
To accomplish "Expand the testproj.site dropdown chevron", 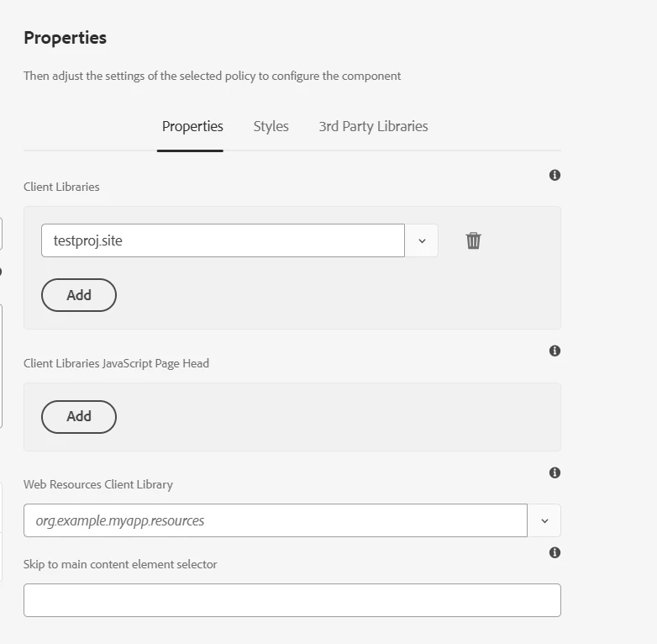I will pos(422,240).
